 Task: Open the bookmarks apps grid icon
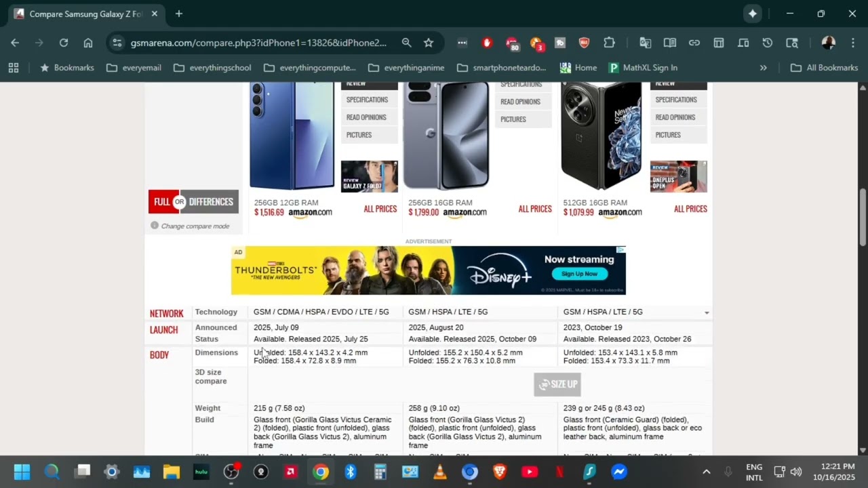coord(14,68)
